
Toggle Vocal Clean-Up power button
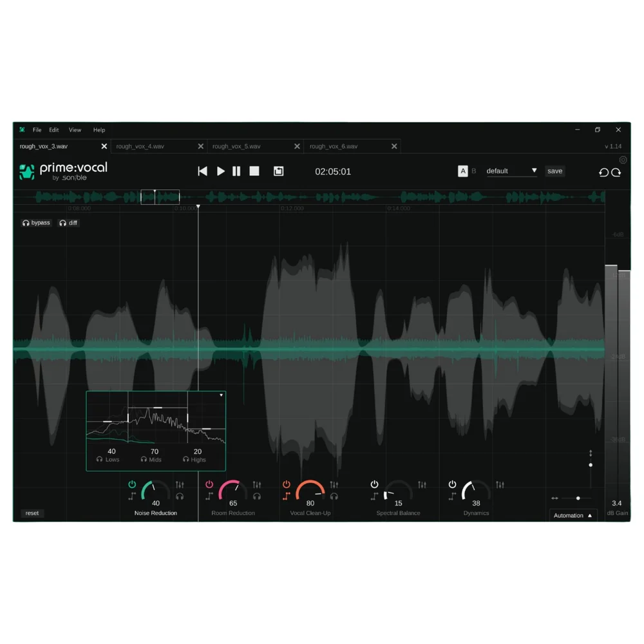287,484
